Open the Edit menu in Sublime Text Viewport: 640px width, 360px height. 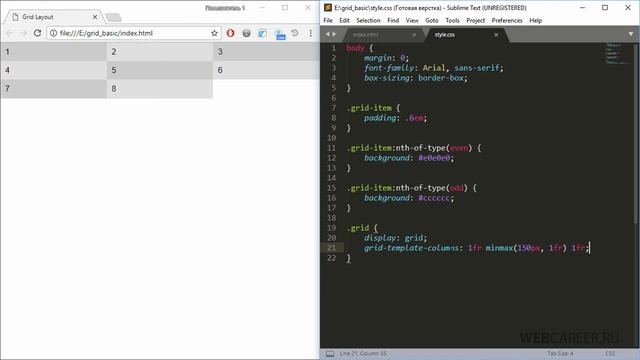click(x=344, y=20)
